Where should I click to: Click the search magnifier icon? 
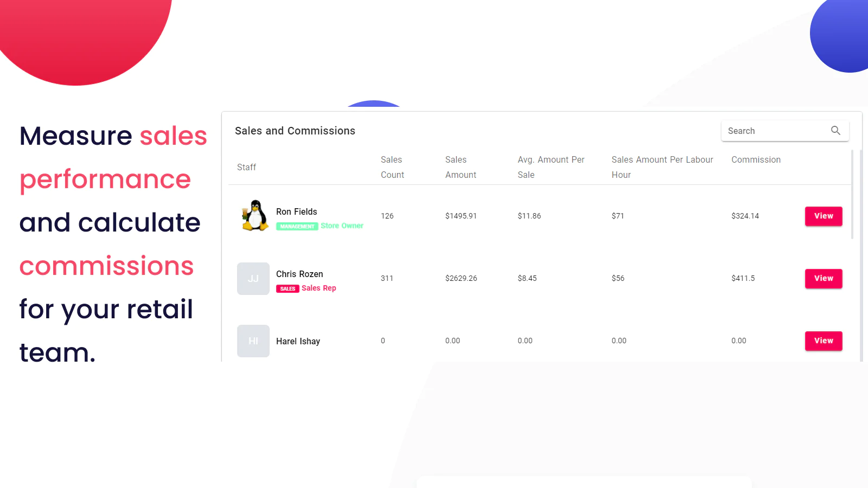[x=835, y=131]
